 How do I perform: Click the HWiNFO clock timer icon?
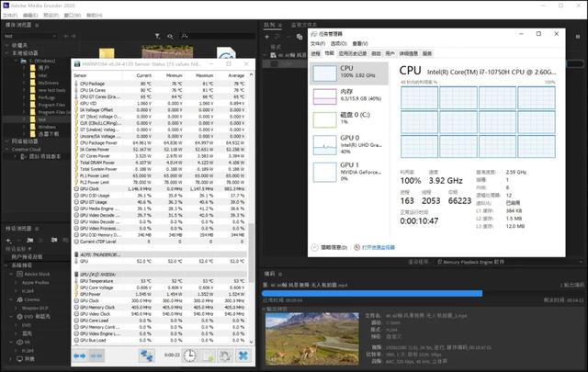pyautogui.click(x=188, y=355)
